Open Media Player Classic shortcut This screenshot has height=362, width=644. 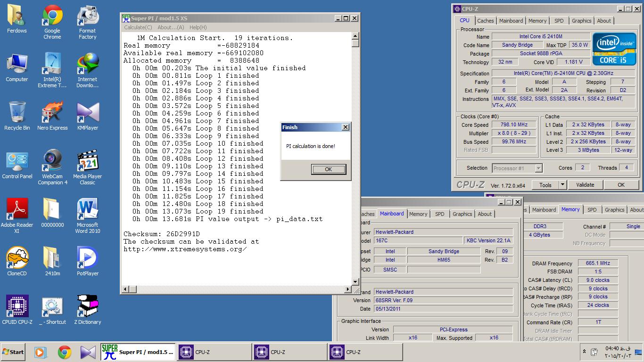[87, 168]
